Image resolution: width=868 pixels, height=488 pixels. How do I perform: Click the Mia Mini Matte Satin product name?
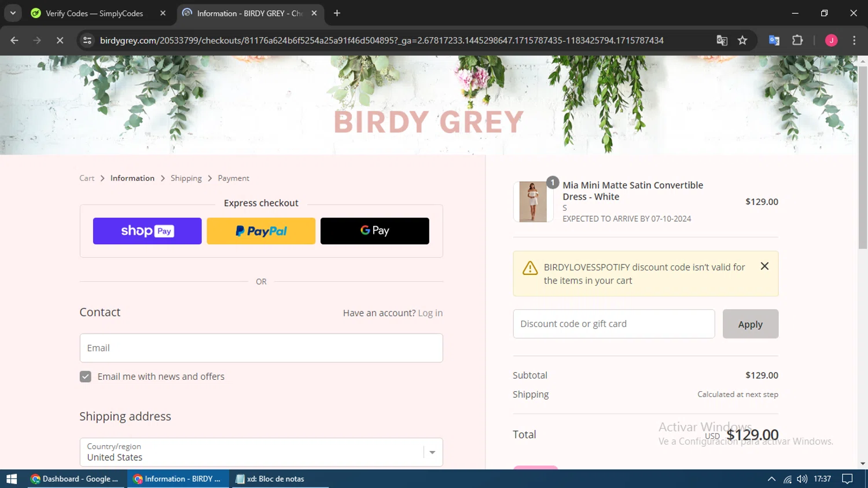coord(632,191)
